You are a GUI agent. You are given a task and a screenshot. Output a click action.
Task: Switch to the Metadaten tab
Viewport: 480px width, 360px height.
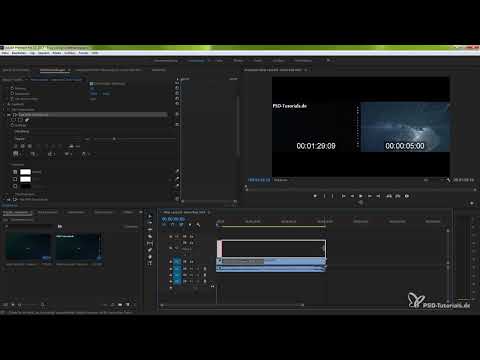click(x=159, y=70)
